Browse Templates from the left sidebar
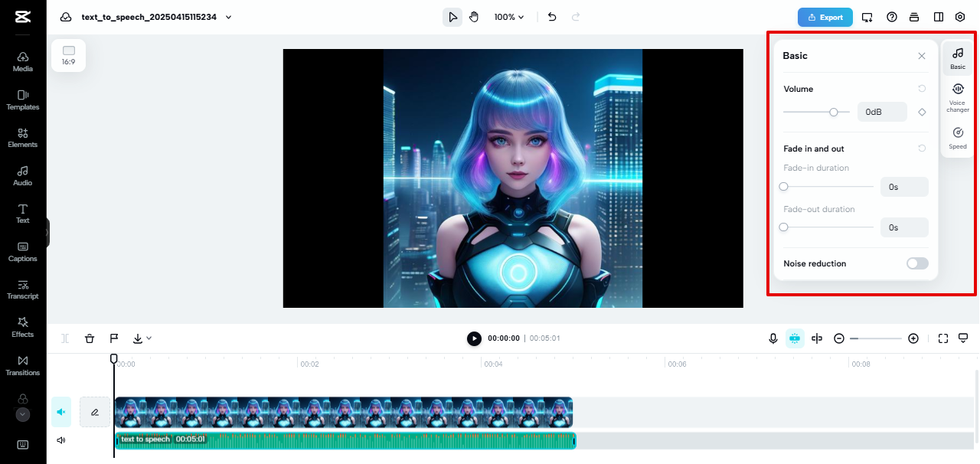 point(22,100)
